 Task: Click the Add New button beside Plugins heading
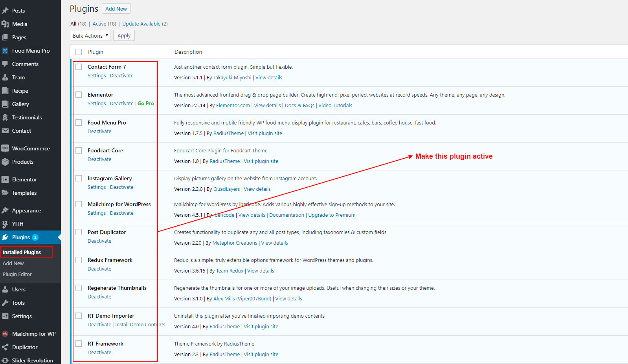point(116,9)
